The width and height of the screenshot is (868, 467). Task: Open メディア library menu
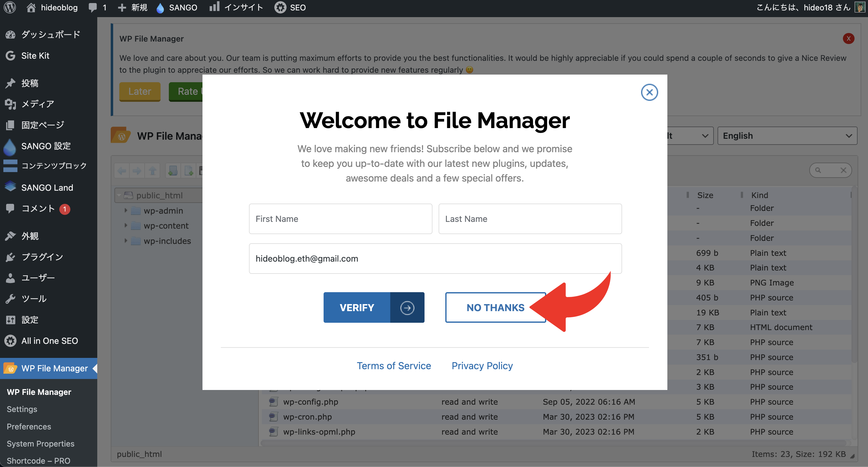point(49,104)
